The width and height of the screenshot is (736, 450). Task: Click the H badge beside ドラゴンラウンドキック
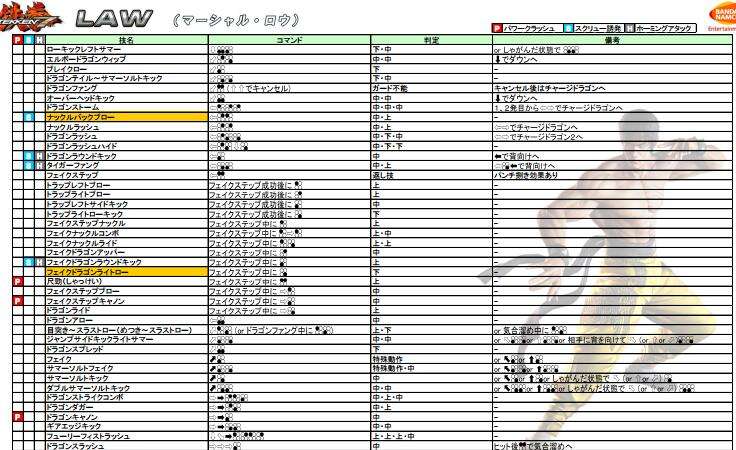(x=40, y=156)
